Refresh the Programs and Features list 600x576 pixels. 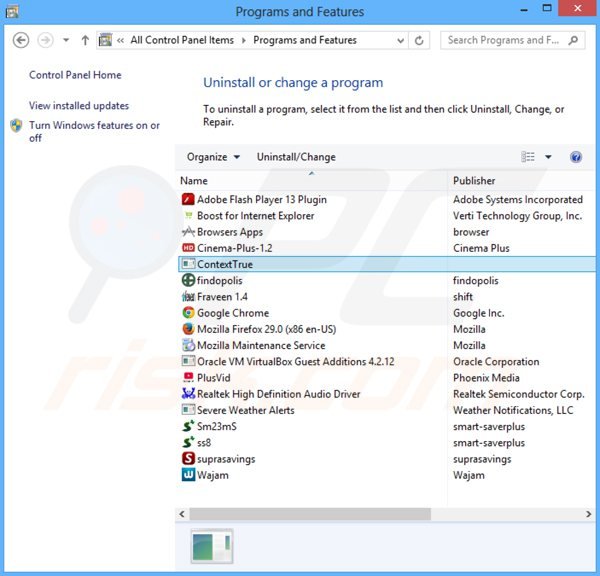coord(419,40)
